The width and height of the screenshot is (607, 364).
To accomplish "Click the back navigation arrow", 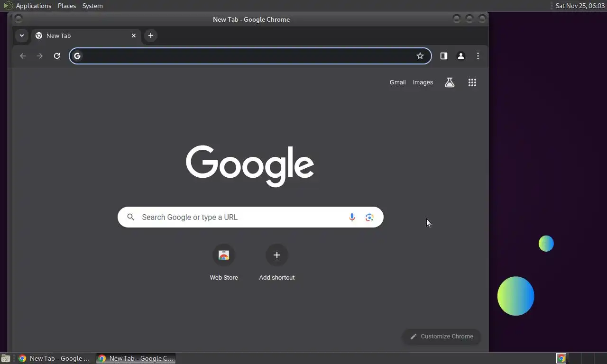I will [x=23, y=56].
